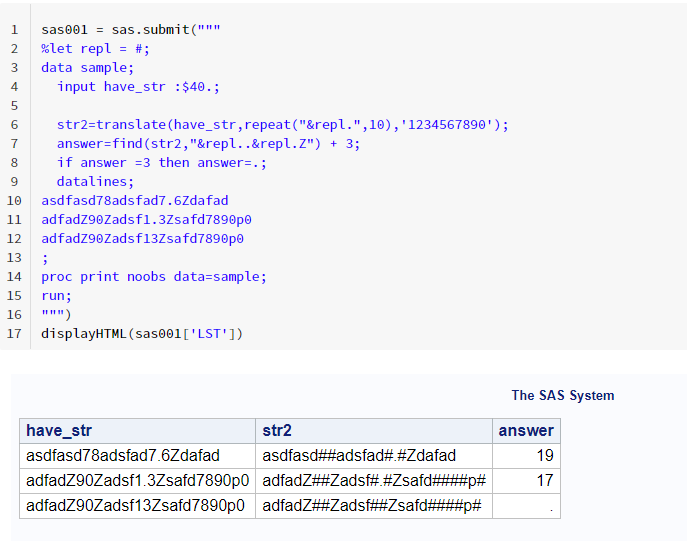
Task: Click the displayHTML code line
Action: 142,333
